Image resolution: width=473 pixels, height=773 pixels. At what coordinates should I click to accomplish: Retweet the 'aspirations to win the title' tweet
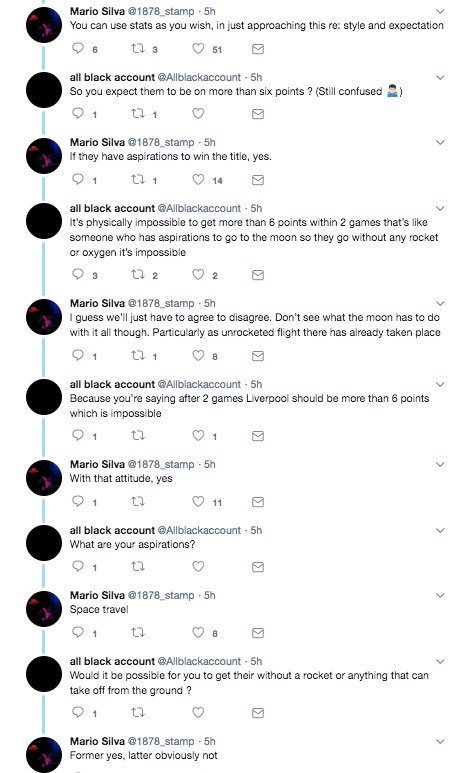138,179
